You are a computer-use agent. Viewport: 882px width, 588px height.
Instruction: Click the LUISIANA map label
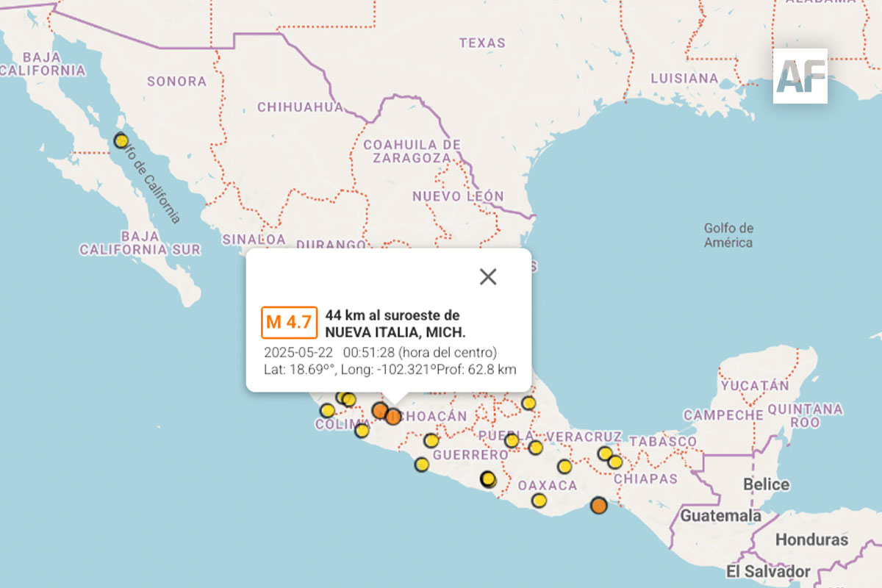[684, 78]
